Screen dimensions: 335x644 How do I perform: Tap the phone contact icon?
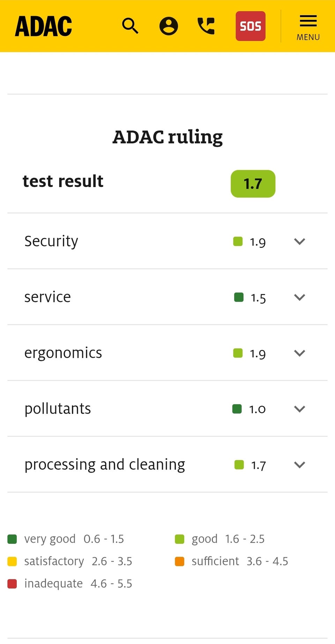click(206, 26)
